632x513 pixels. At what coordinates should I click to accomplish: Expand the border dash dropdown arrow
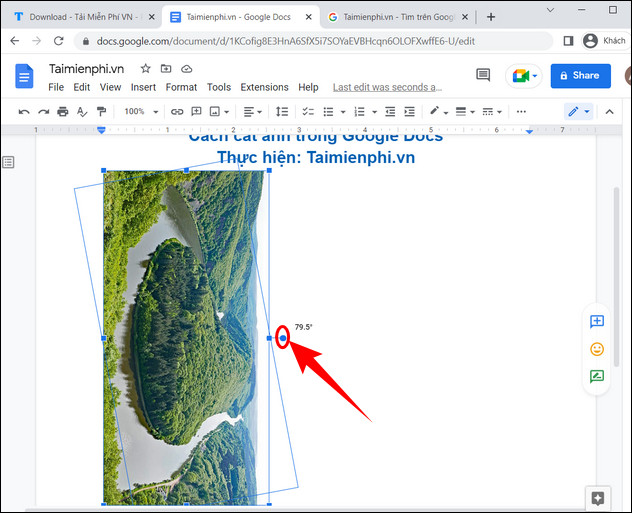click(x=499, y=112)
